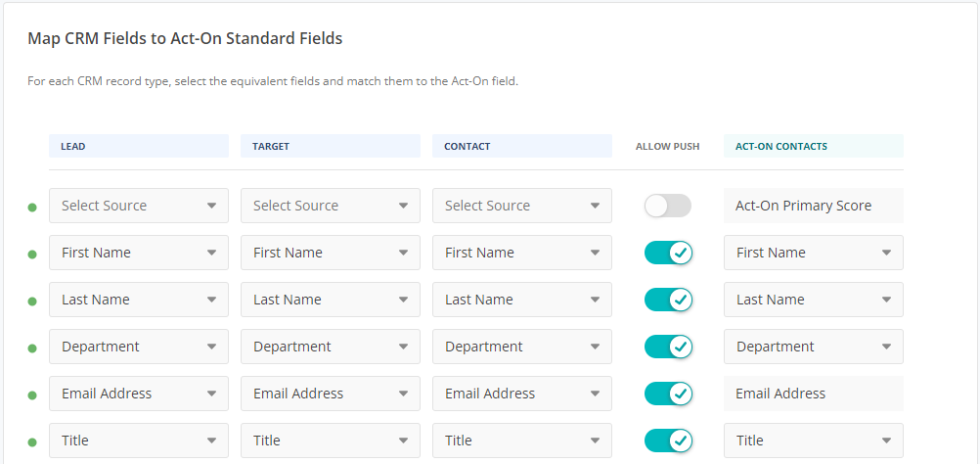
Task: Open Lead Department dropdown
Action: (139, 347)
